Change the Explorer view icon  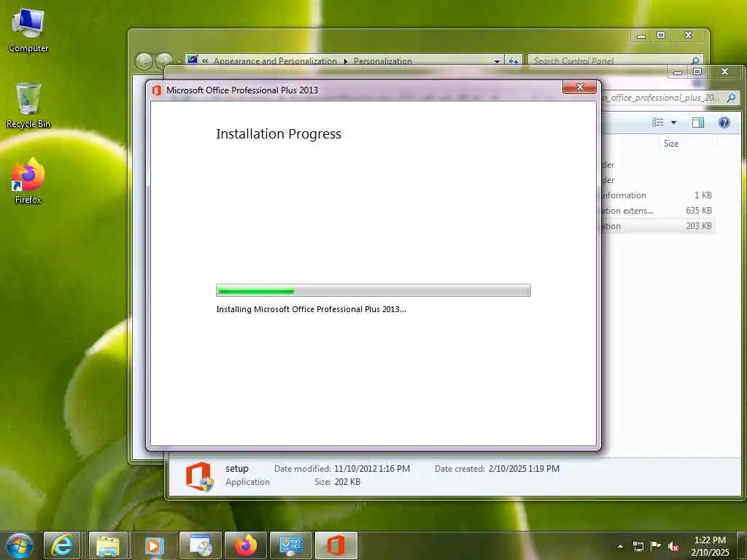(x=658, y=122)
